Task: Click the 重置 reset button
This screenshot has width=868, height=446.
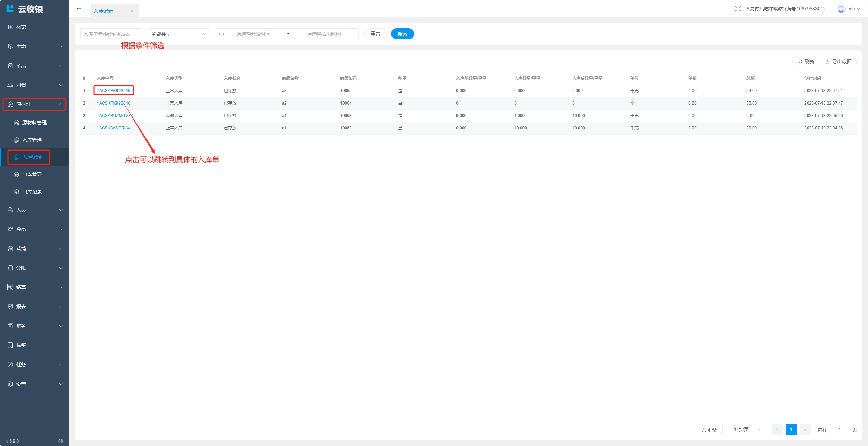Action: click(x=375, y=34)
